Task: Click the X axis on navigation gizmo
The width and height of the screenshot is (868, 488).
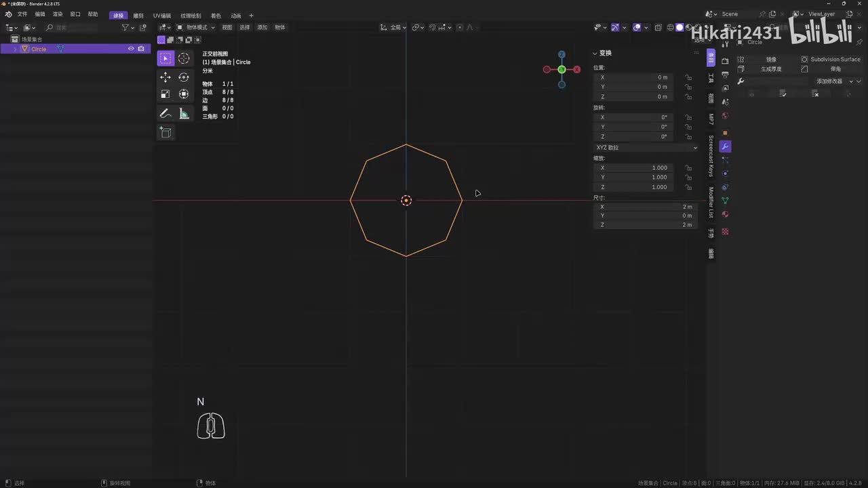Action: [577, 69]
